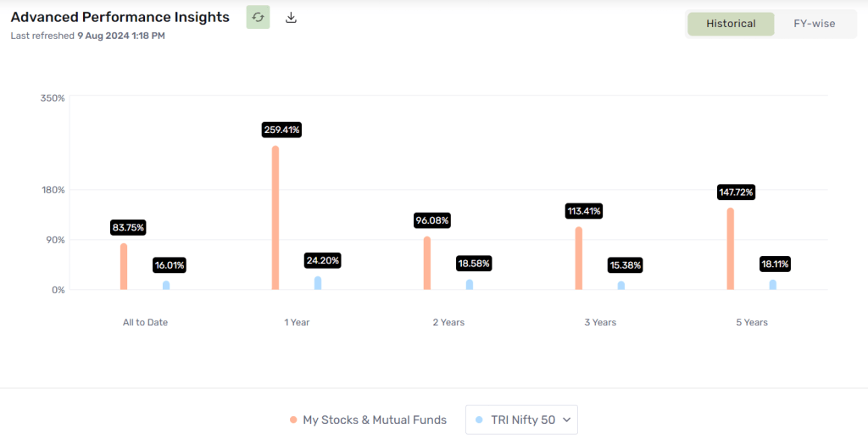
Task: Click the refresh insights icon
Action: coord(258,17)
